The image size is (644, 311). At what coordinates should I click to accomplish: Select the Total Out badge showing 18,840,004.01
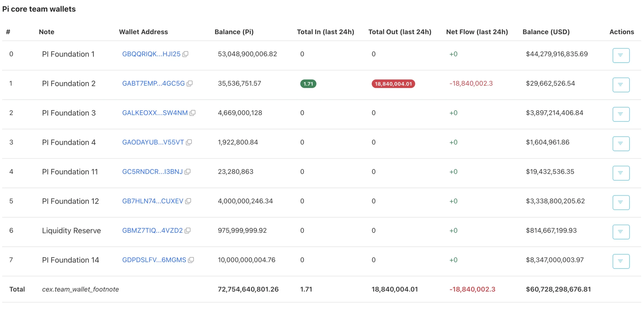pyautogui.click(x=393, y=83)
